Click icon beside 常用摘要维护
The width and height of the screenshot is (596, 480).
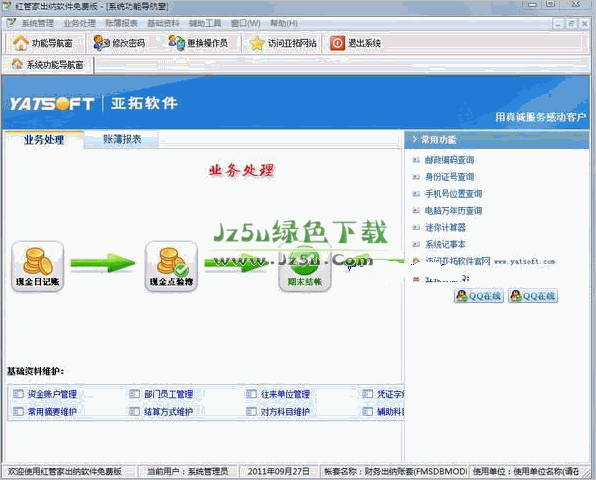18,411
